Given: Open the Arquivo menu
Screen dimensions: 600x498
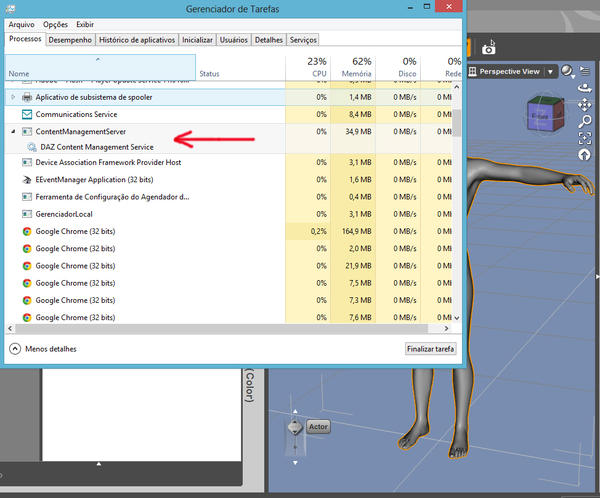Looking at the screenshot, I should tap(21, 24).
